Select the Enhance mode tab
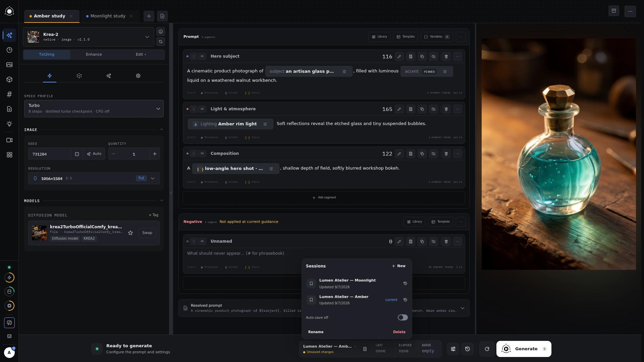The width and height of the screenshot is (644, 362). click(x=94, y=54)
